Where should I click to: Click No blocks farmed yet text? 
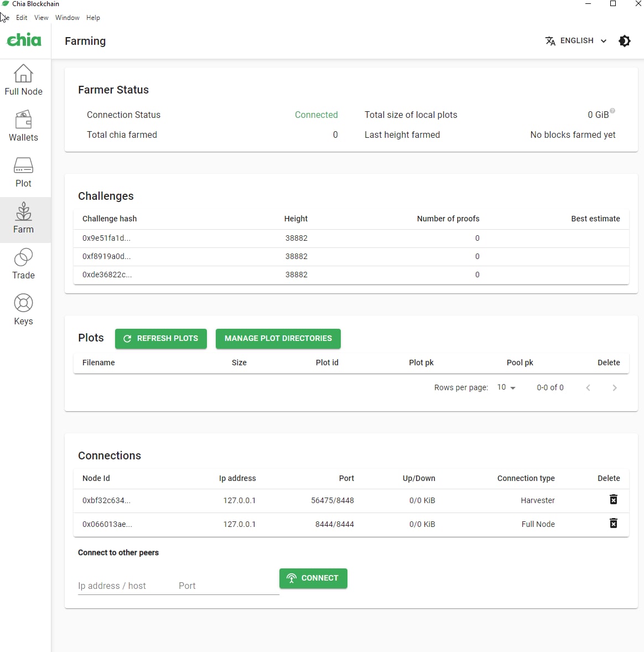click(573, 134)
